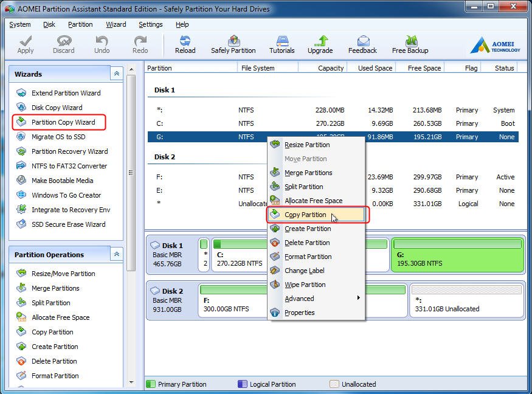532x394 pixels.
Task: Open Partition Recovery Wizard
Action: [x=62, y=151]
